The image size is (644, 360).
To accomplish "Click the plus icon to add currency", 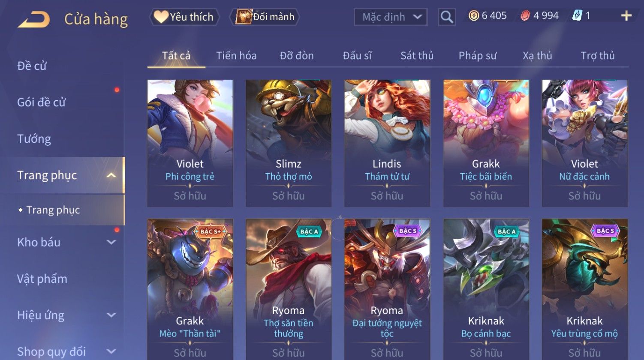I will pyautogui.click(x=626, y=16).
